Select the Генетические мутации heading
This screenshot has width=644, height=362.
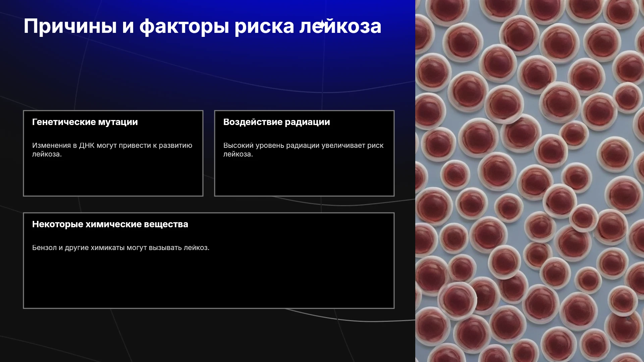tap(85, 122)
